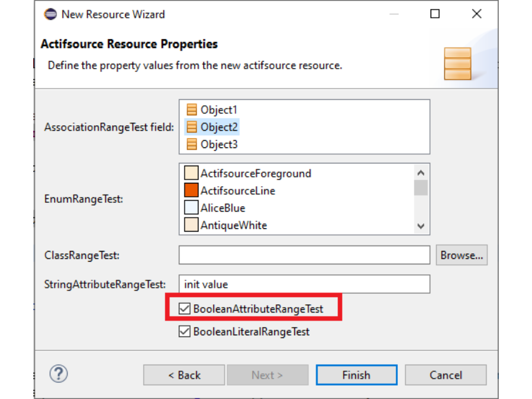The image size is (532, 399).
Task: Toggle the BooleanAttributeRangeTest checkbox
Action: click(x=185, y=309)
